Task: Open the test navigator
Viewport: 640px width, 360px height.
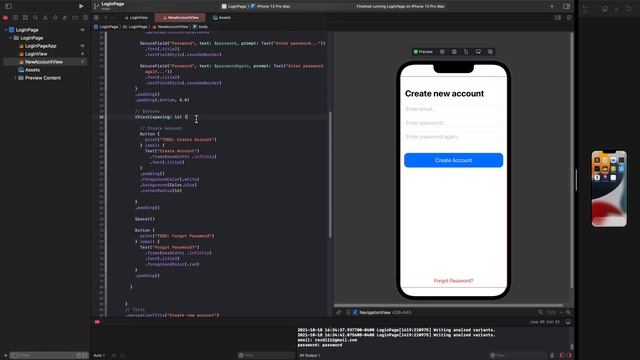Action: coord(55,18)
